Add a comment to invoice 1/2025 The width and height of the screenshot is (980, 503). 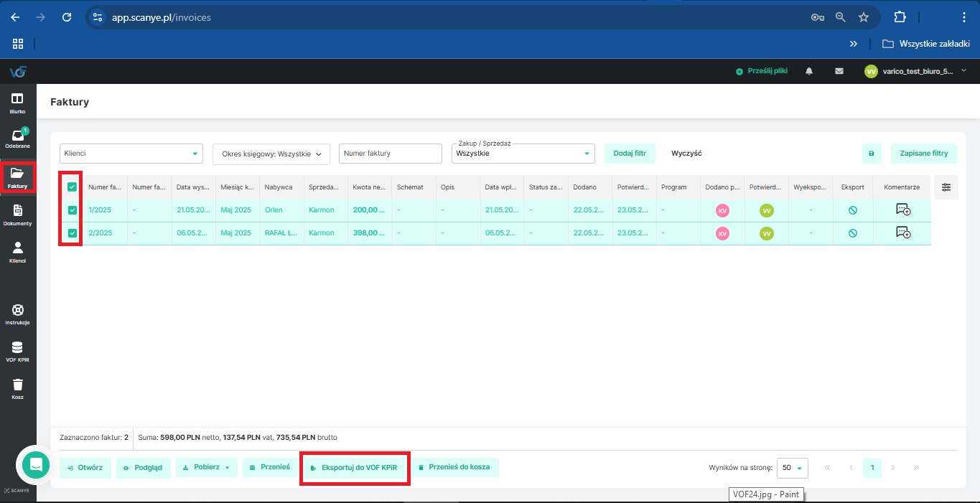[902, 210]
